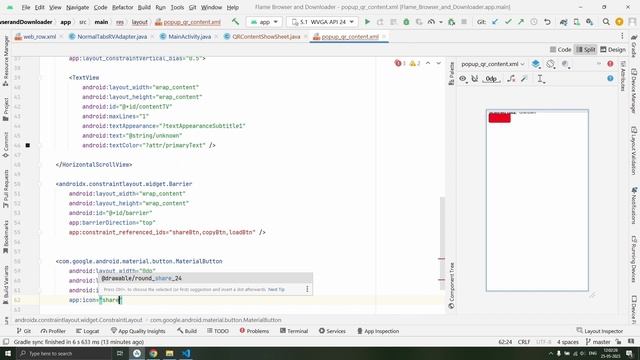Open Git history clock icon
Viewport: 640px width, 360px height.
(x=534, y=22)
